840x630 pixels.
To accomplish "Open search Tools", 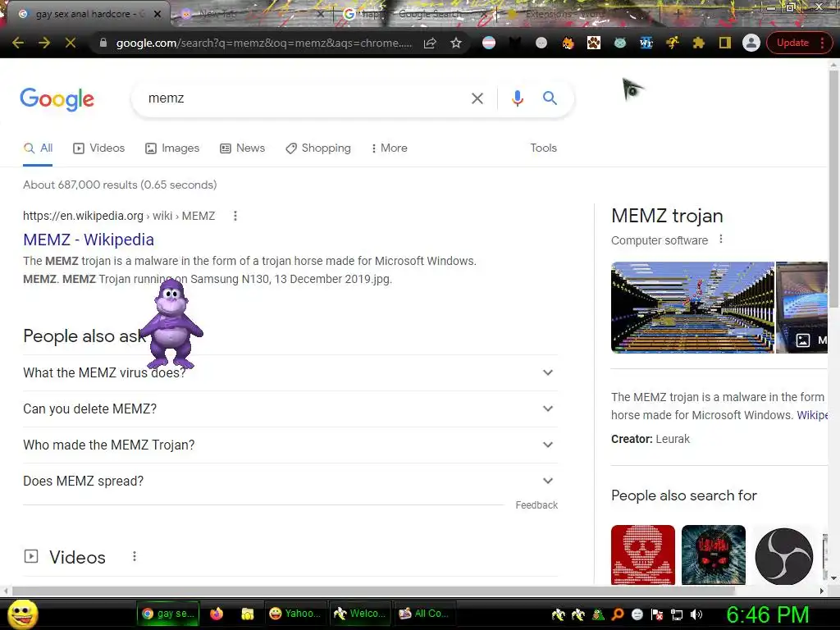I will (543, 148).
